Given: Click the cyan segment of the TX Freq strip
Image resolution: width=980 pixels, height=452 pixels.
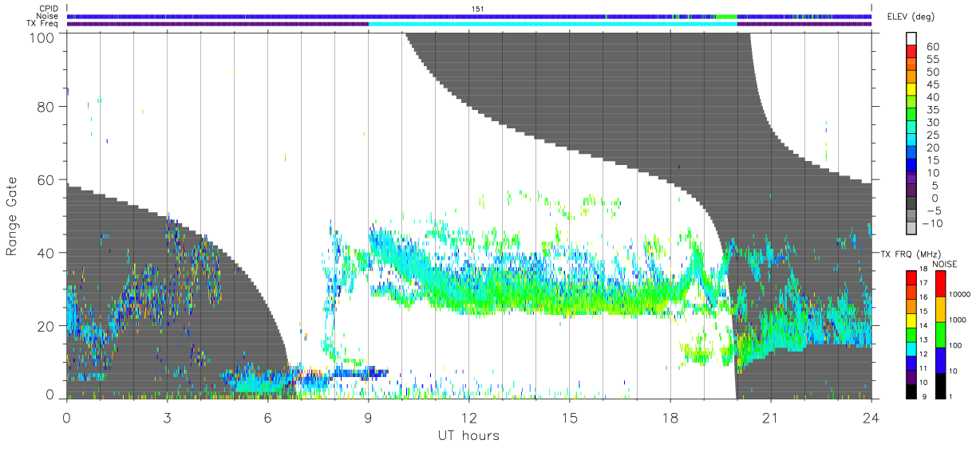Looking at the screenshot, I should click(x=552, y=23).
